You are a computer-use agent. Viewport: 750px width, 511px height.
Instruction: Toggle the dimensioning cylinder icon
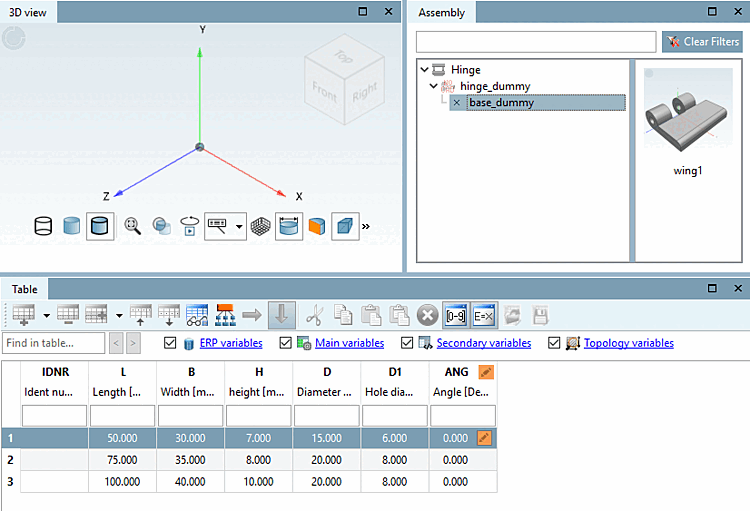289,226
